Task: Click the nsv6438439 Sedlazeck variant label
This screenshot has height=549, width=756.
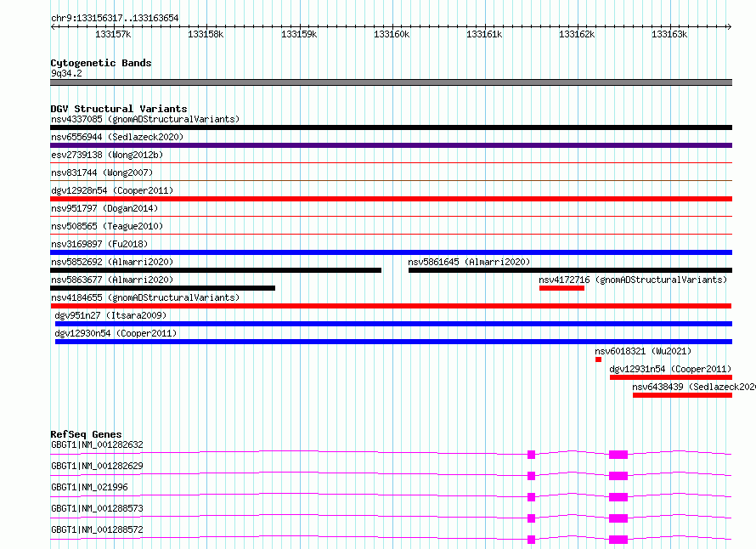Action: coord(694,387)
